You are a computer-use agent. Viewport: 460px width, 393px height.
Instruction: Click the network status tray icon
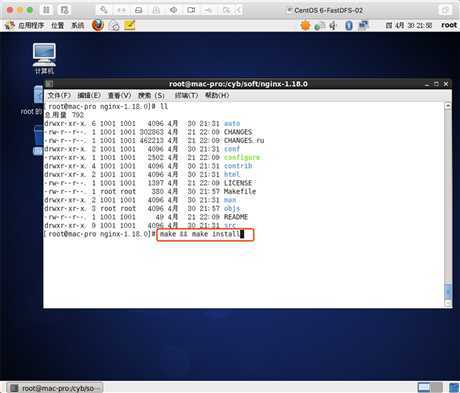click(x=319, y=26)
